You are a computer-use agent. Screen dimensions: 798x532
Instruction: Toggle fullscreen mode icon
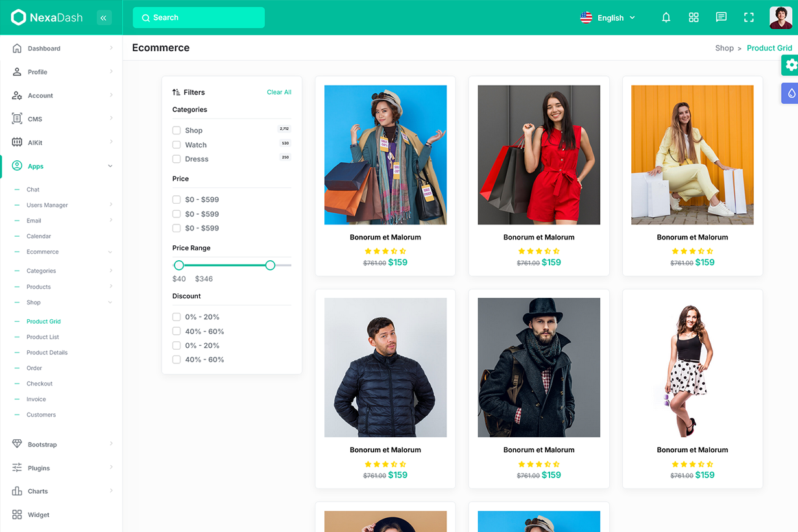[x=749, y=18]
